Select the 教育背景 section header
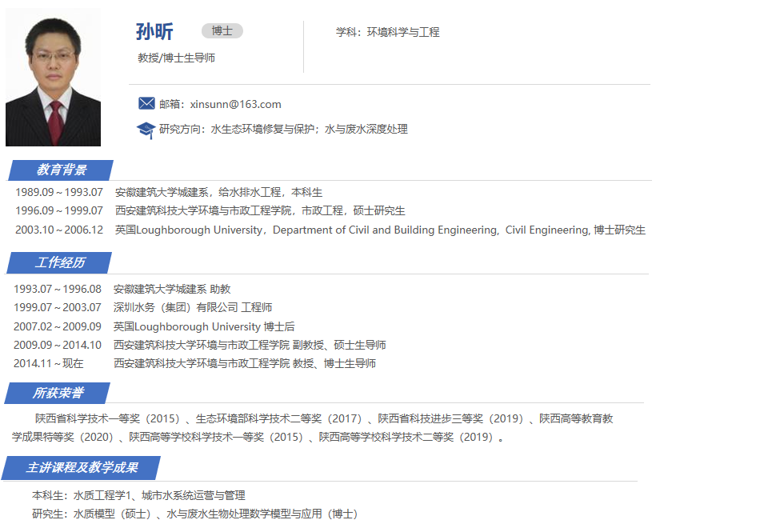Viewport: 760px width, 532px height. tap(62, 170)
